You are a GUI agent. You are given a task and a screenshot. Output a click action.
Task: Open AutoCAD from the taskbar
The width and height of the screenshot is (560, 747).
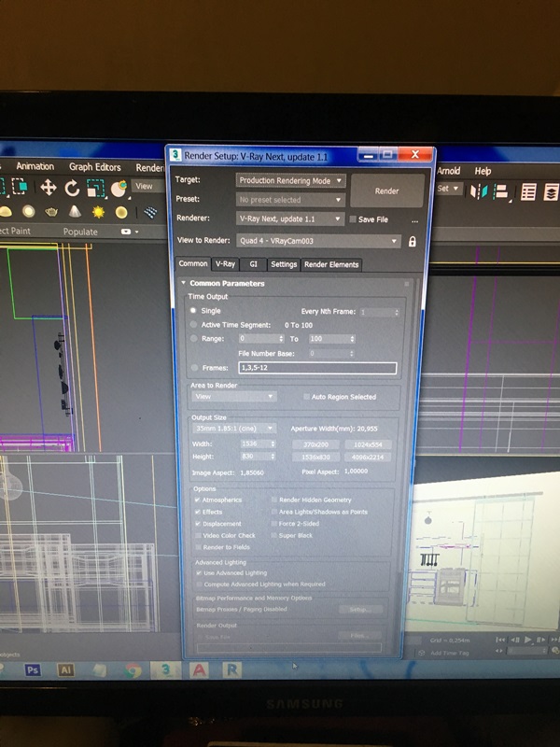click(199, 670)
